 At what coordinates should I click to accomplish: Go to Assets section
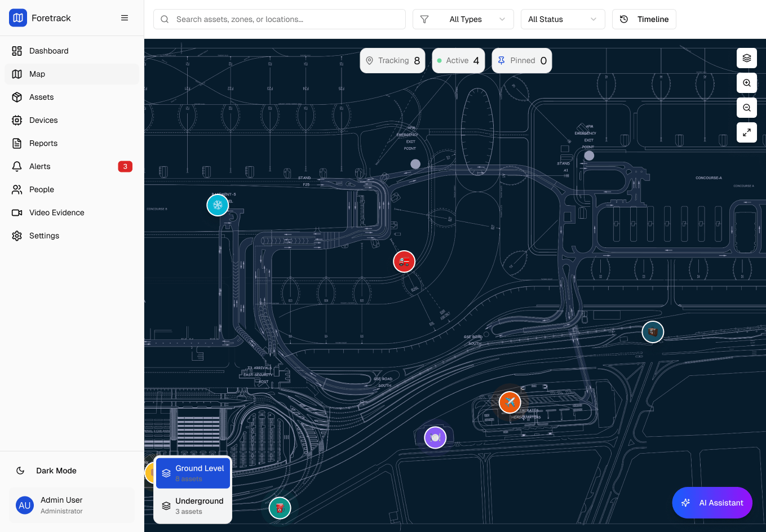(72, 97)
